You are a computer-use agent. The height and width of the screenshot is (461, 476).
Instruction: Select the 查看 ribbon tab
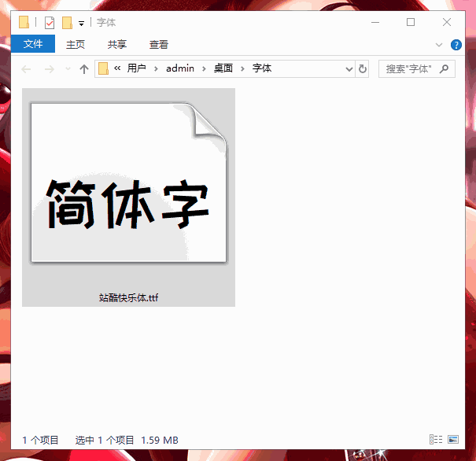(x=159, y=45)
